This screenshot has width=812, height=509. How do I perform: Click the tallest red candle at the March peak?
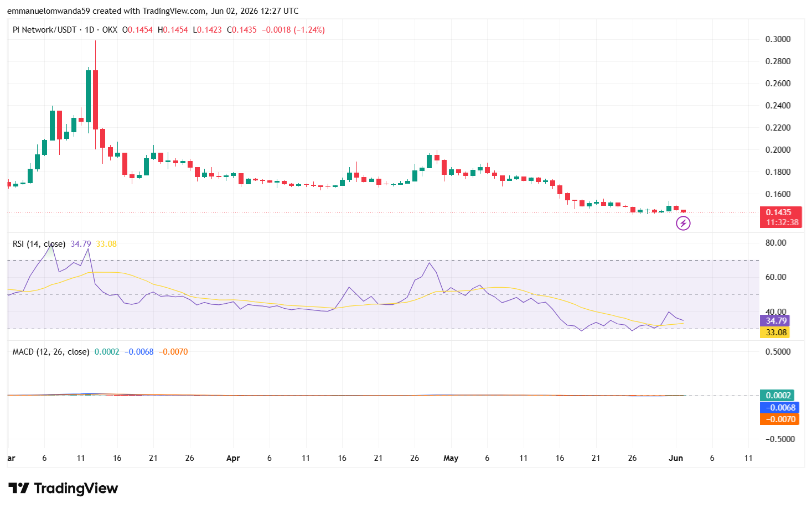pos(95,100)
